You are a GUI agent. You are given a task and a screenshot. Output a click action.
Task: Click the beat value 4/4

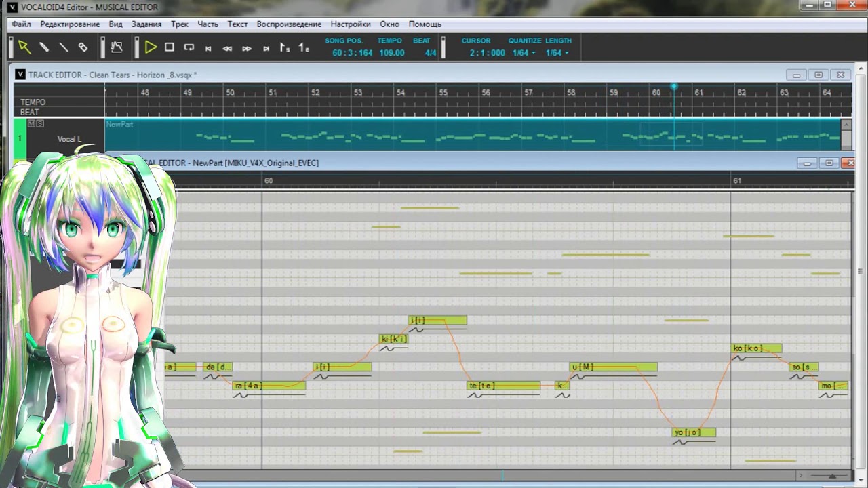pos(430,53)
